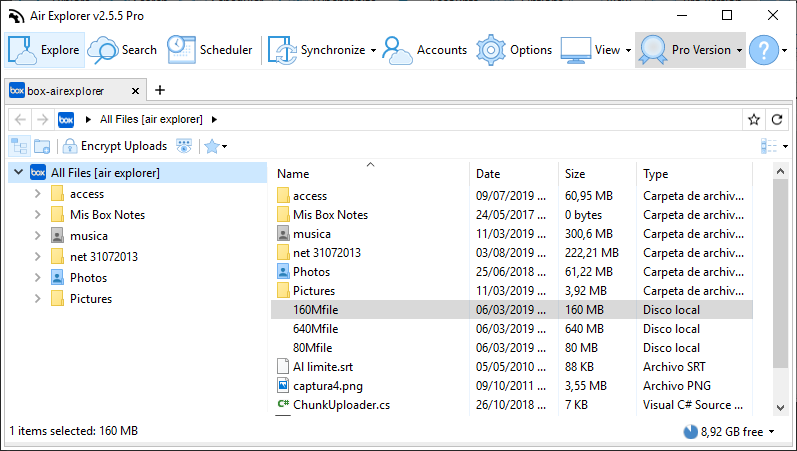Click the Mis Box Notes list row
Image resolution: width=797 pixels, height=451 pixels.
coord(512,215)
